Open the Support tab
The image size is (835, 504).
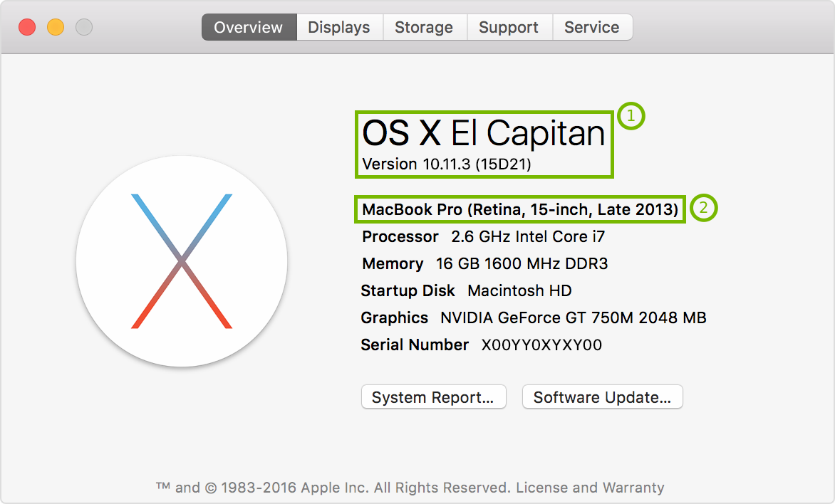pos(509,27)
